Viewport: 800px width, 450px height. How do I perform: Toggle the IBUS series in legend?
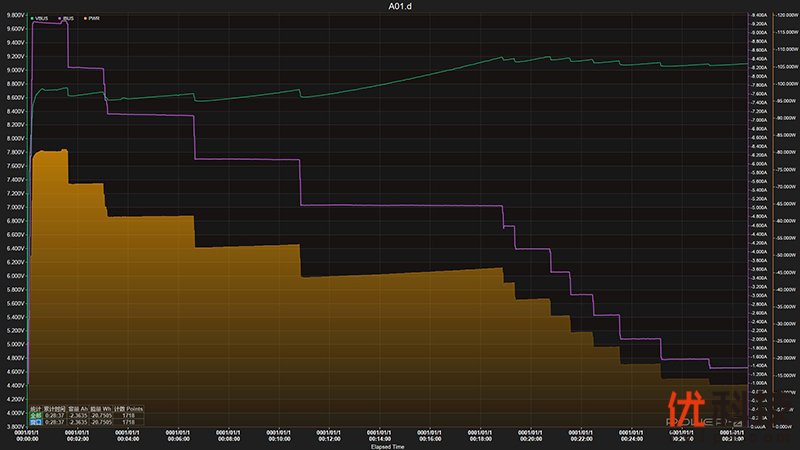[x=69, y=18]
